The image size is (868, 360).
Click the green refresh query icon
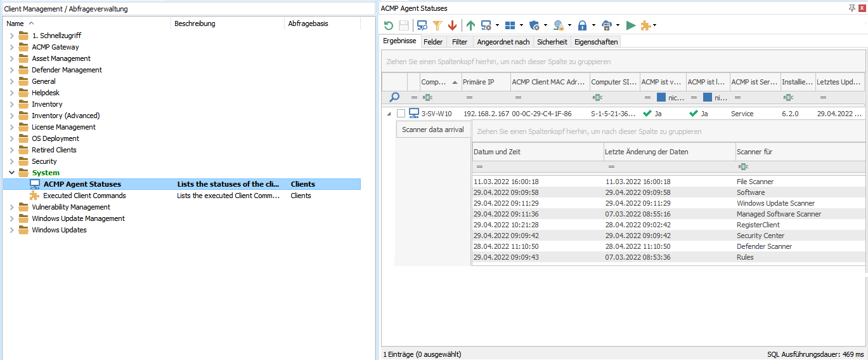pyautogui.click(x=389, y=25)
